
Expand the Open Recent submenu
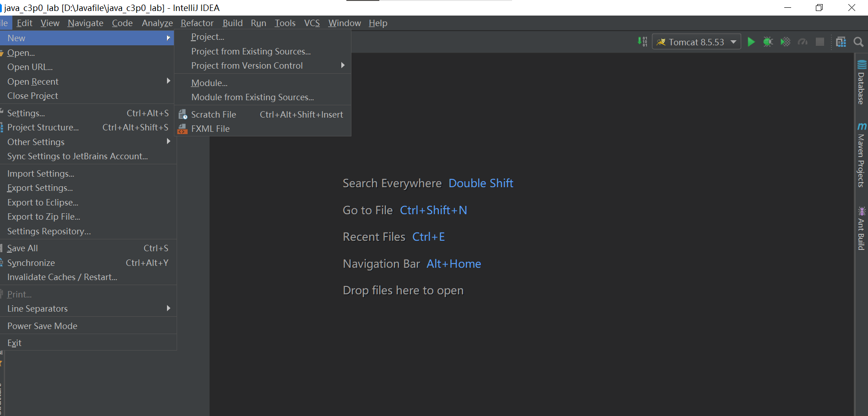pyautogui.click(x=33, y=81)
